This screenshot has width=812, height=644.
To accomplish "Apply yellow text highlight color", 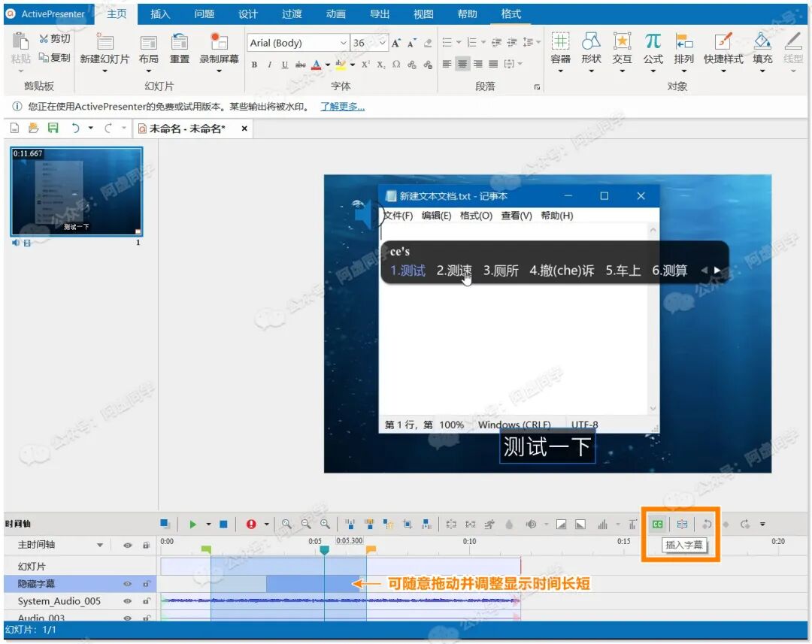I will [341, 64].
